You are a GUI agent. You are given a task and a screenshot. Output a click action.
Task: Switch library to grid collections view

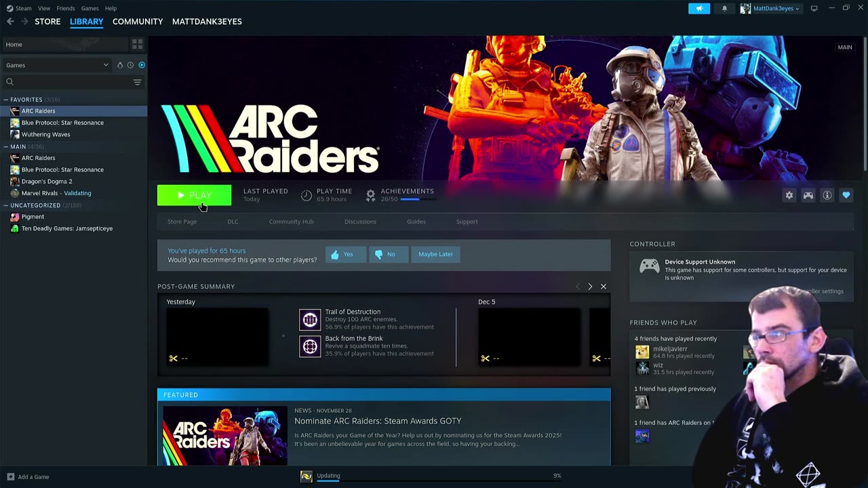click(x=138, y=44)
